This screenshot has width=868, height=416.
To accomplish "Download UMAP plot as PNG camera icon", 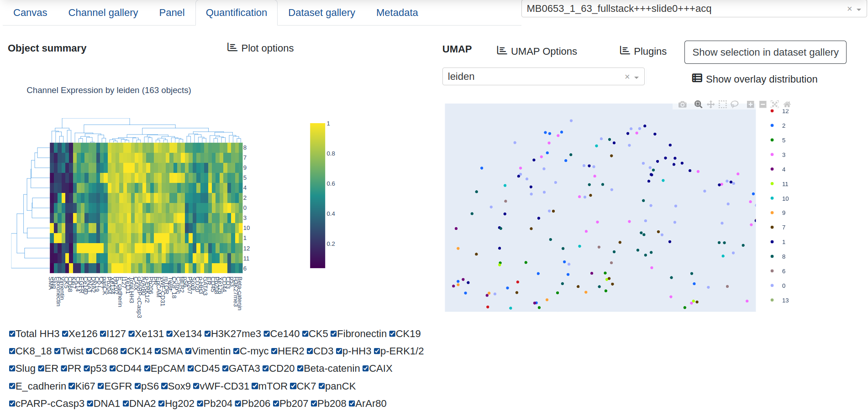I will click(x=682, y=104).
